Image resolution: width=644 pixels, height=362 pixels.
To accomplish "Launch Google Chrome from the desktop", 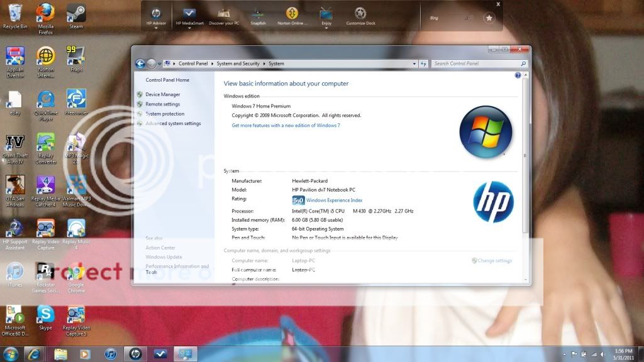I will pyautogui.click(x=76, y=278).
